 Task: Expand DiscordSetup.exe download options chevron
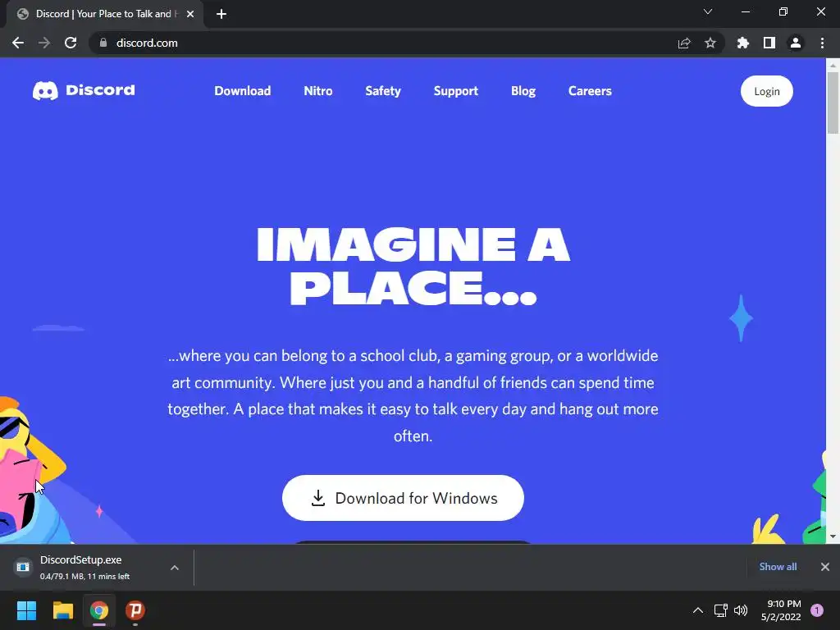[x=175, y=568]
